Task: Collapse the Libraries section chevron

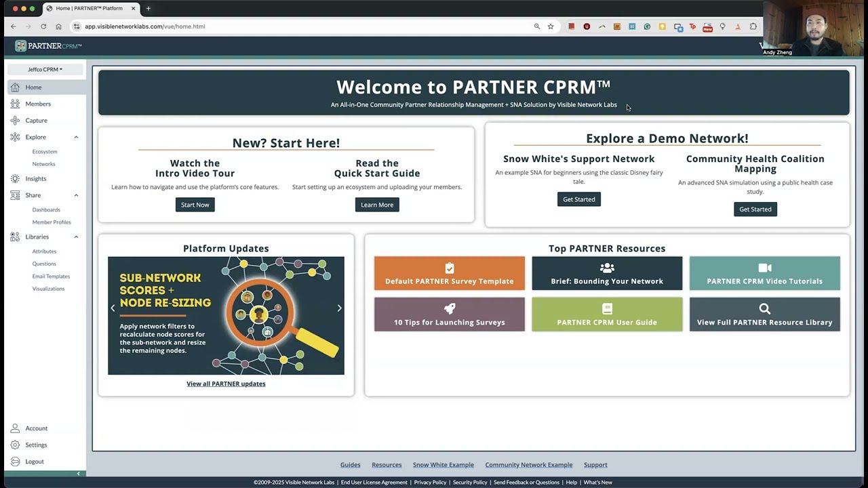Action: [76, 237]
